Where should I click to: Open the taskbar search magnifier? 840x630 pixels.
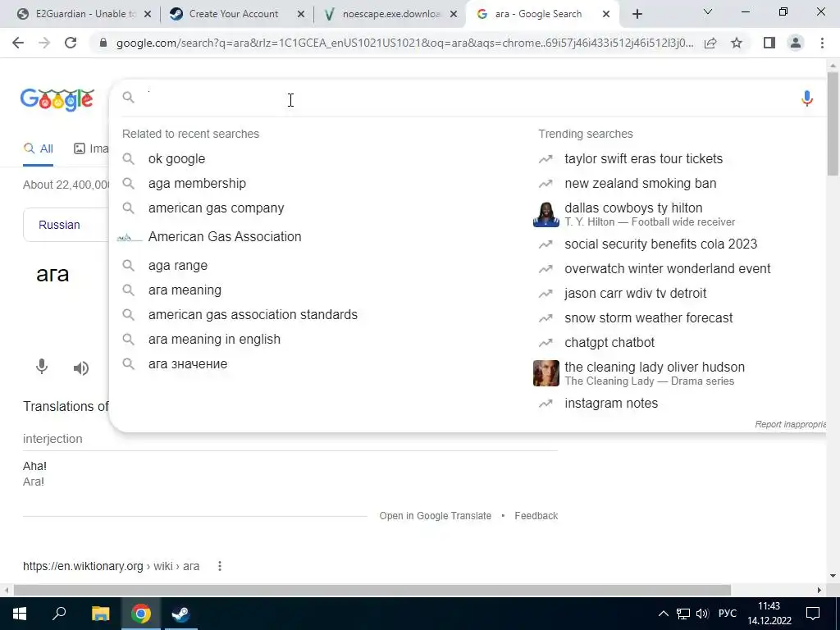pyautogui.click(x=59, y=614)
